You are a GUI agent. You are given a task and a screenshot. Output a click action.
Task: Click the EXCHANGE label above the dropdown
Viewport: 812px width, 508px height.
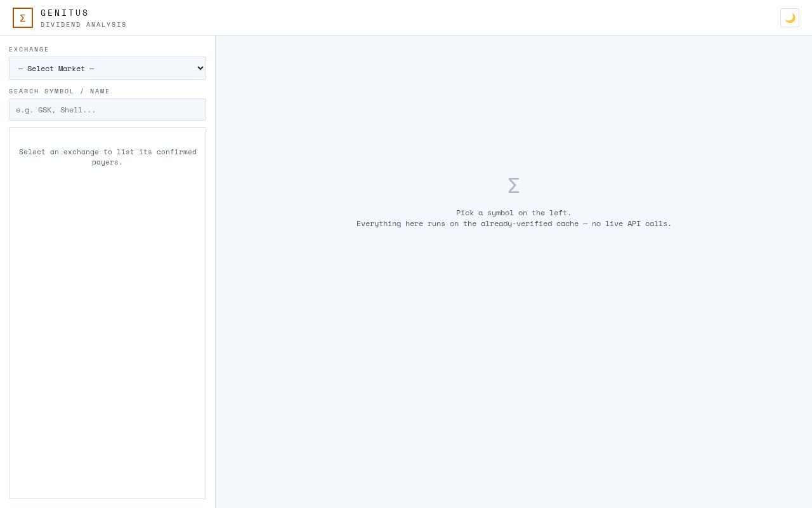(x=29, y=49)
